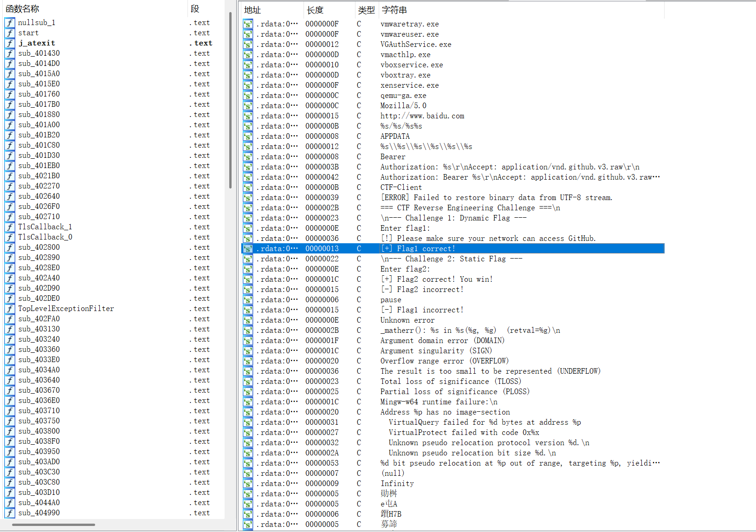Screen dimensions: 756x532
Task: Select the Mingw-w64 runtime failure string
Action: click(439, 402)
